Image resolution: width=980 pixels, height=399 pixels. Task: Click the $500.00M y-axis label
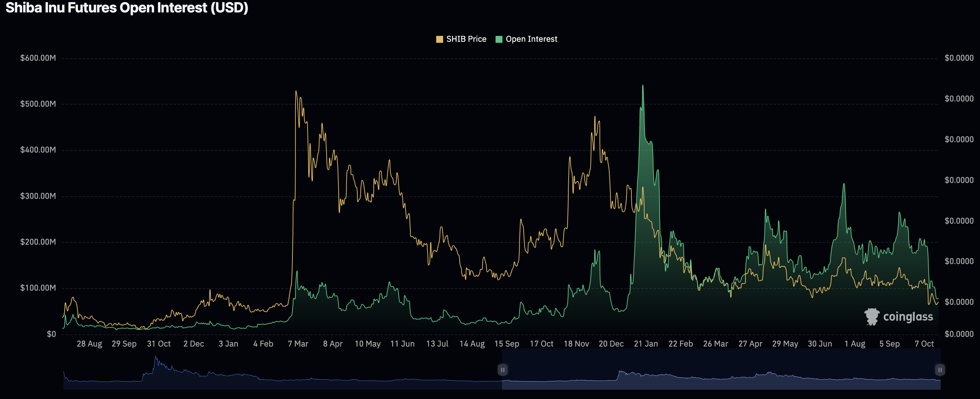(x=38, y=104)
